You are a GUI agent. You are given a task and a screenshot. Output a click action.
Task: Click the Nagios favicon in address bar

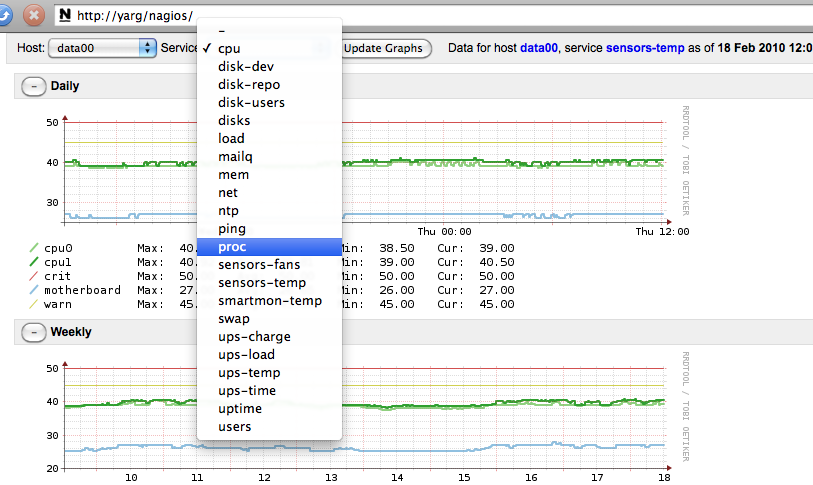click(x=65, y=15)
